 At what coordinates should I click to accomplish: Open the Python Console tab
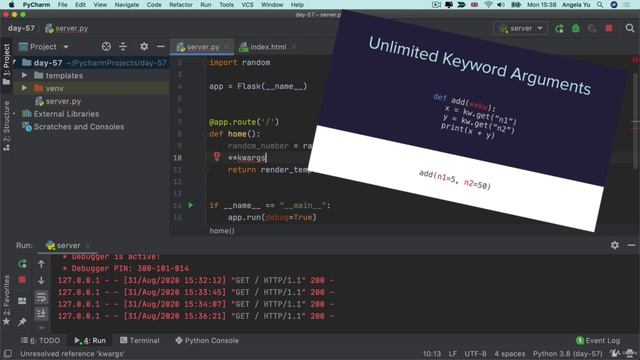coord(207,340)
